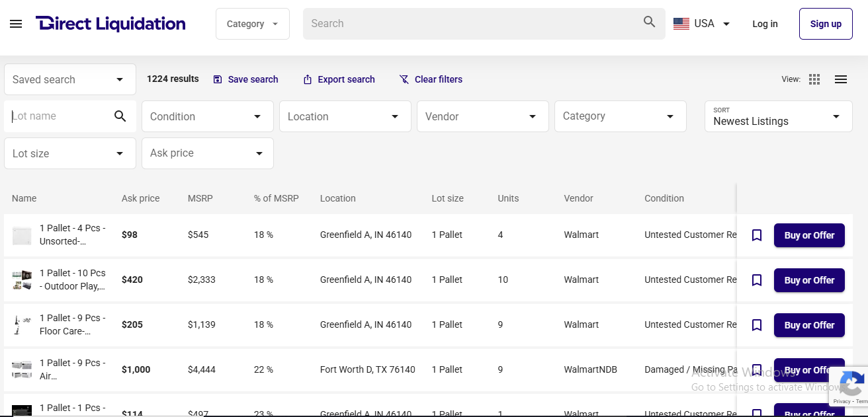868x417 pixels.
Task: Bookmark the $98 Unsorted pallet listing
Action: coord(757,235)
